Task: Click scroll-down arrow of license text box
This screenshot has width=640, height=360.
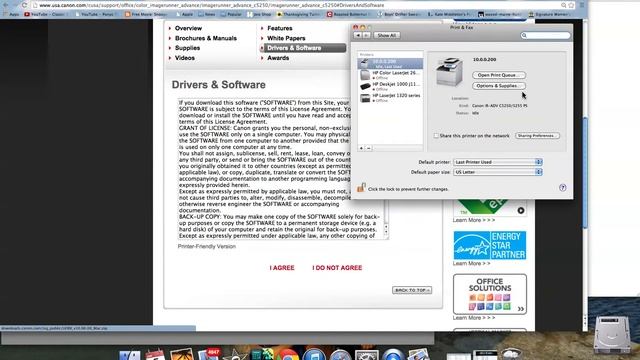Action: [x=386, y=232]
